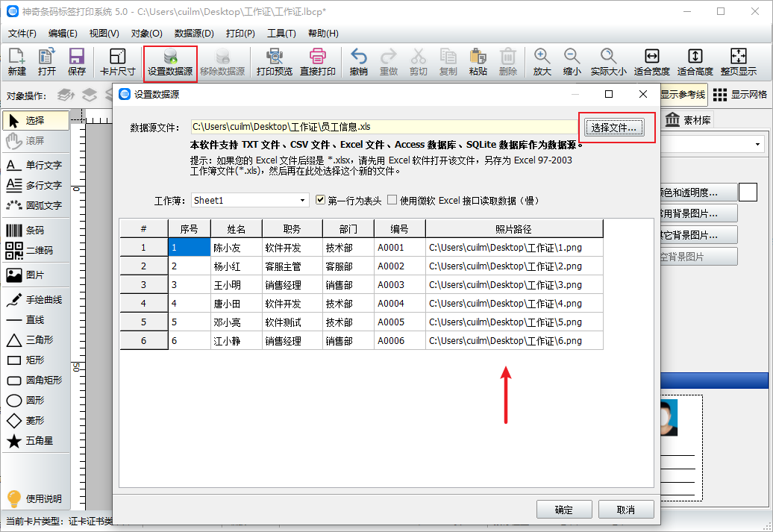The image size is (773, 532).
Task: Select the 五角星 star tool
Action: (x=36, y=441)
